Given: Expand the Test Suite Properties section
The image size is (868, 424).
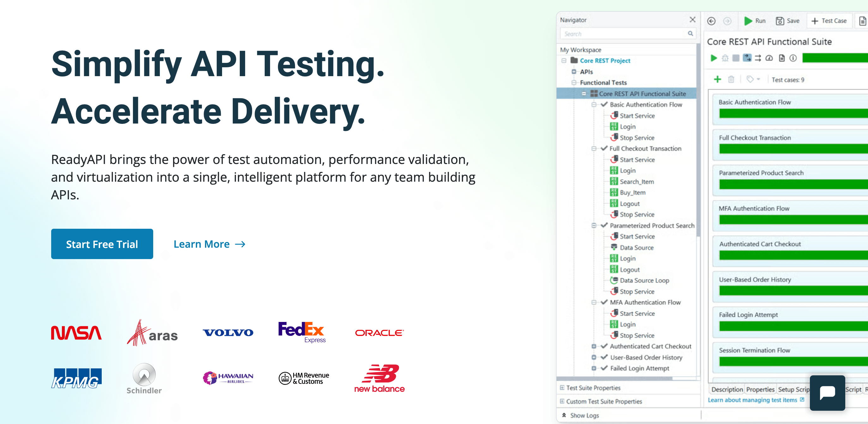Looking at the screenshot, I should (562, 388).
